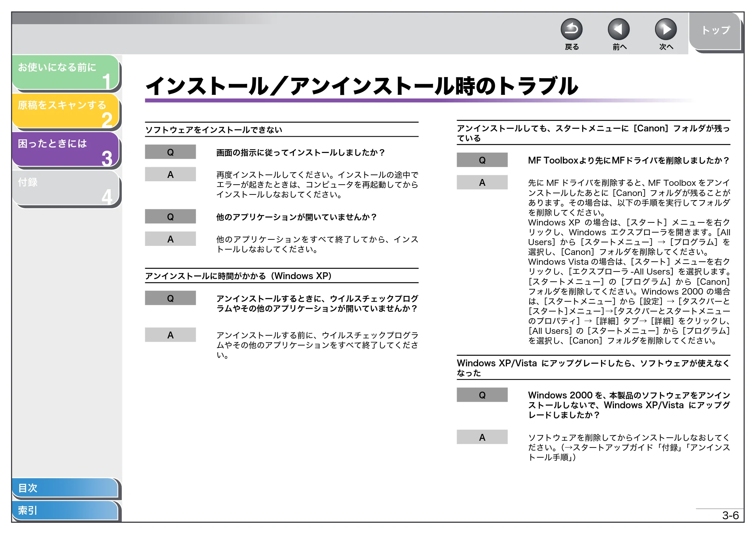
Task: Click the A label beside 再度インストール answer
Action: (170, 174)
